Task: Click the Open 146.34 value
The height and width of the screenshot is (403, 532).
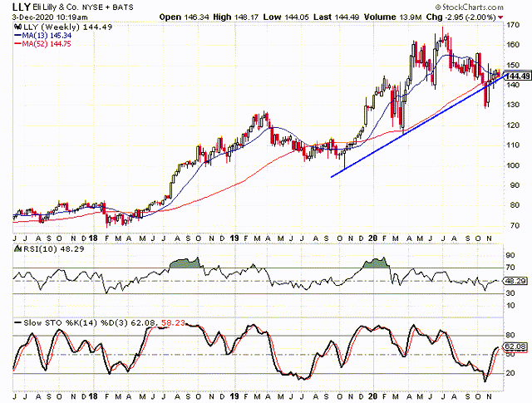Action: click(x=184, y=17)
